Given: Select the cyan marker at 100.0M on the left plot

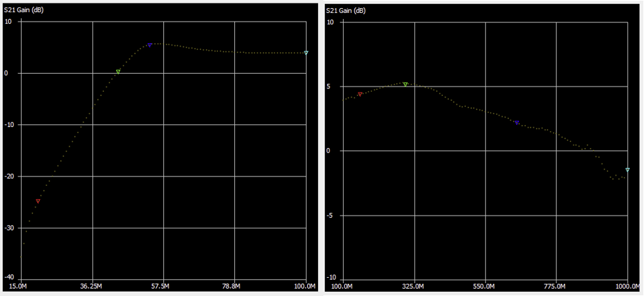Looking at the screenshot, I should pos(306,53).
